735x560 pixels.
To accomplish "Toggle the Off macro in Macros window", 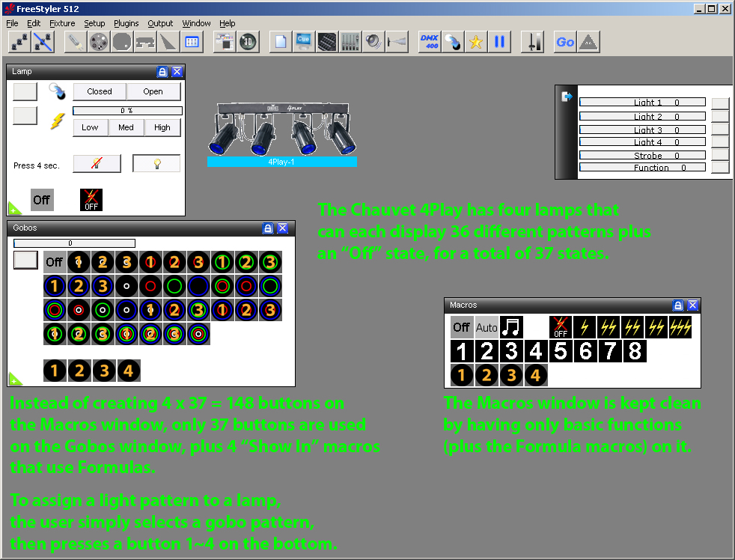I will point(462,327).
